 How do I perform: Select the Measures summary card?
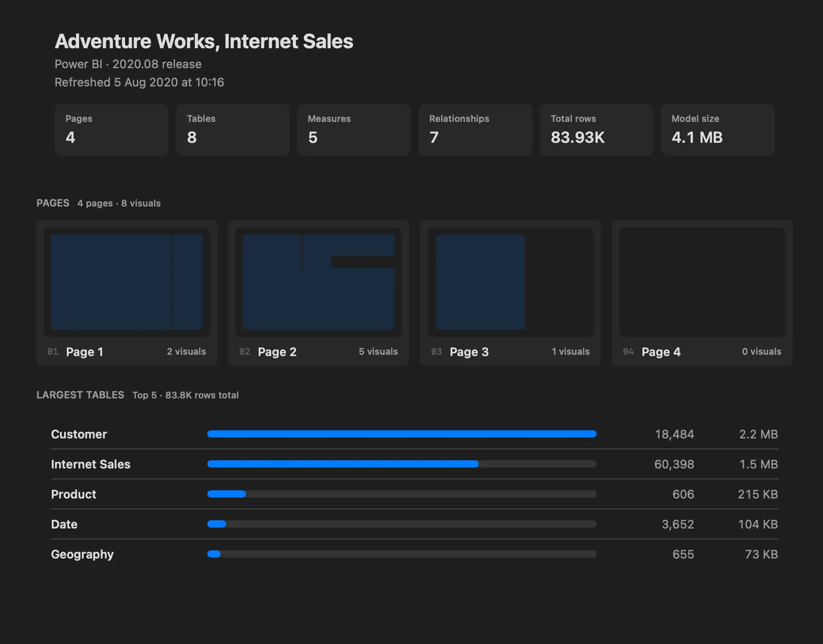tap(354, 130)
